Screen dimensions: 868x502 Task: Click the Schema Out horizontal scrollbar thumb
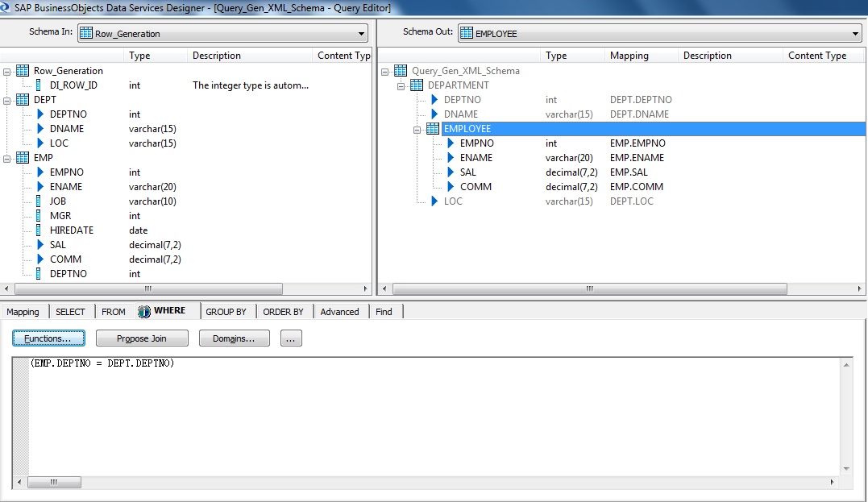[590, 288]
